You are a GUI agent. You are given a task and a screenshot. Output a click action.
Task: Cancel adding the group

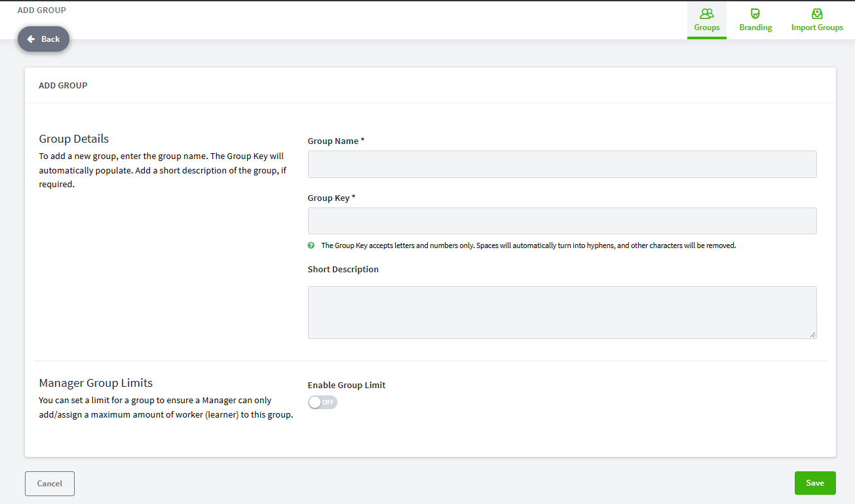point(50,484)
